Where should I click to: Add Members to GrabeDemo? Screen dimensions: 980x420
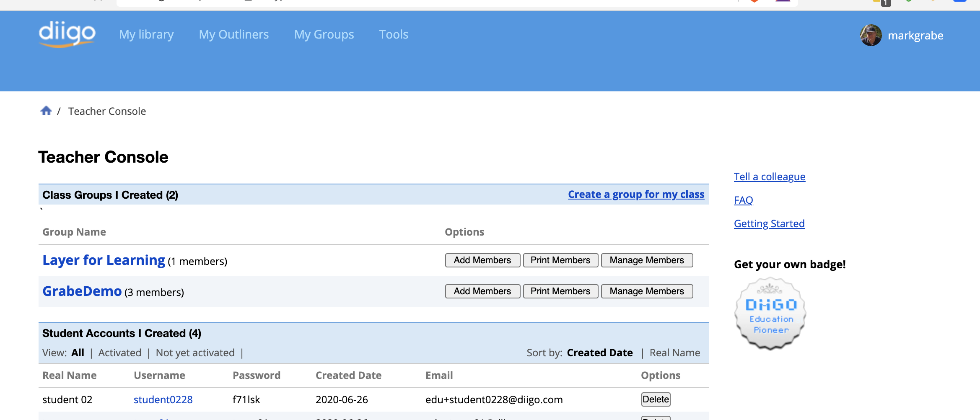coord(482,291)
